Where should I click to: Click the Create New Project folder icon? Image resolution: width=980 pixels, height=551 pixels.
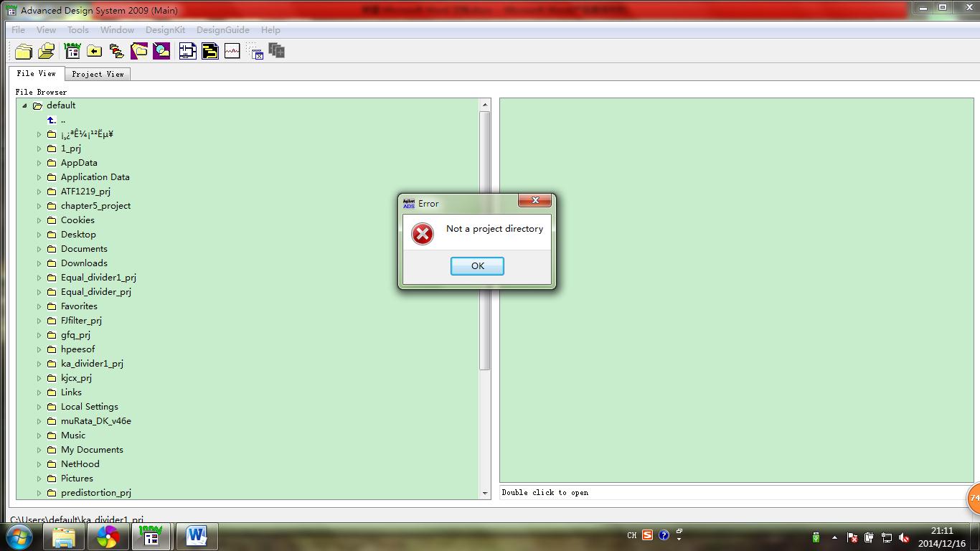[x=24, y=51]
